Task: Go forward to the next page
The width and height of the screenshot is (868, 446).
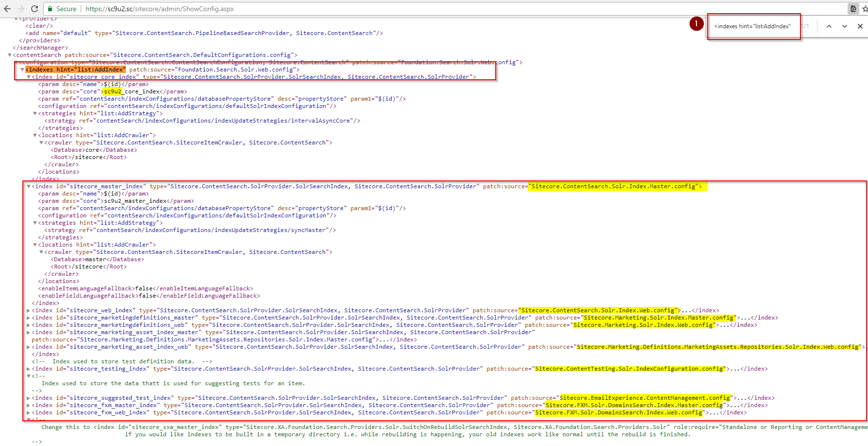Action: [x=20, y=9]
